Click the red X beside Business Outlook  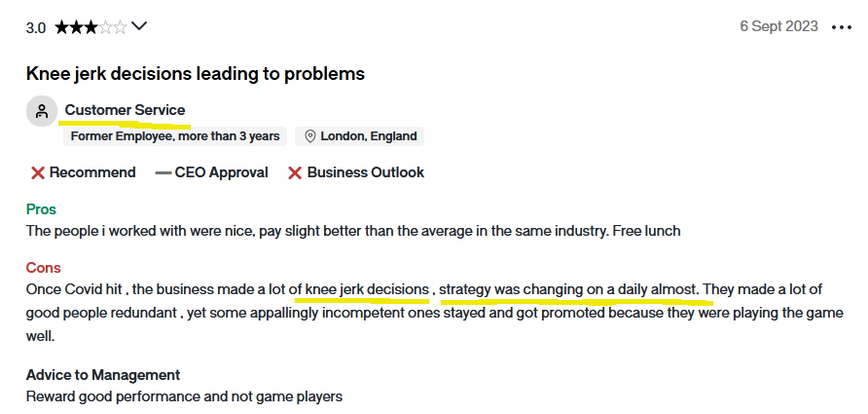[x=295, y=172]
